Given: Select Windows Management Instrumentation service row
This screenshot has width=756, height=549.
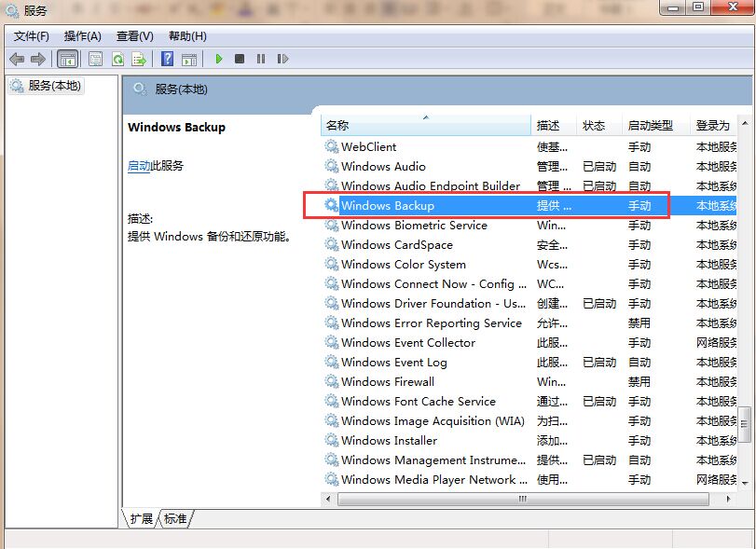Looking at the screenshot, I should pyautogui.click(x=529, y=460).
